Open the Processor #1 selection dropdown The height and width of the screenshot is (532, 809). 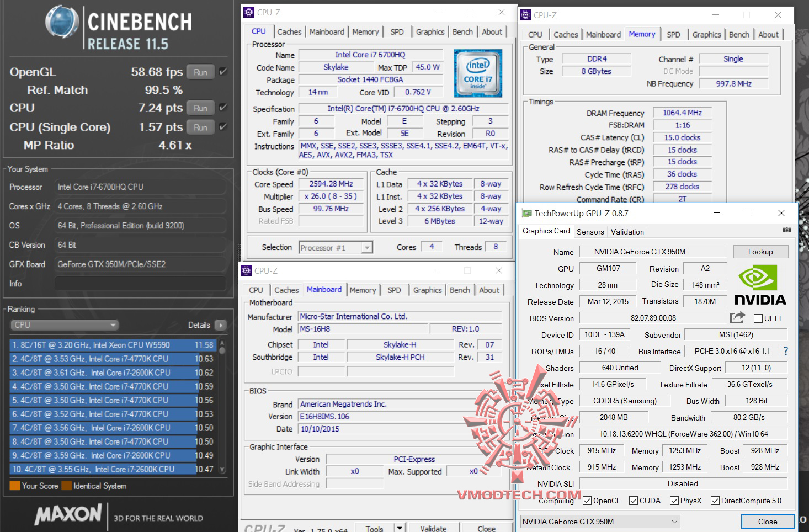pos(336,248)
